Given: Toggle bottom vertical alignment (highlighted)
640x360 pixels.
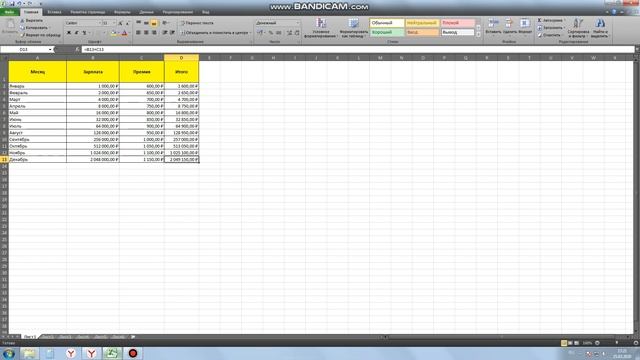Looking at the screenshot, I should [x=154, y=23].
